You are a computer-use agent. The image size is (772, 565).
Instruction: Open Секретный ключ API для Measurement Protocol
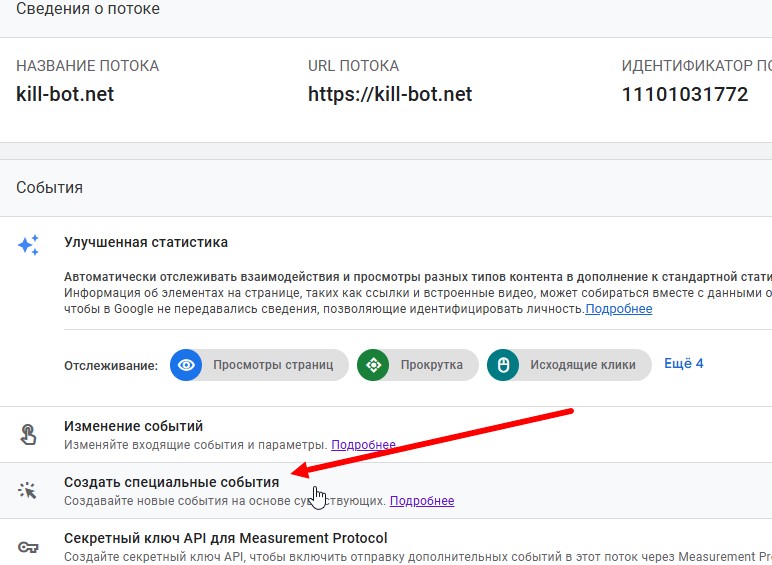pos(386,542)
